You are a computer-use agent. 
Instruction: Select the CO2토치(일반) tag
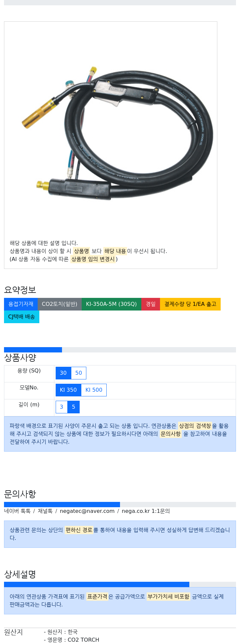60,304
